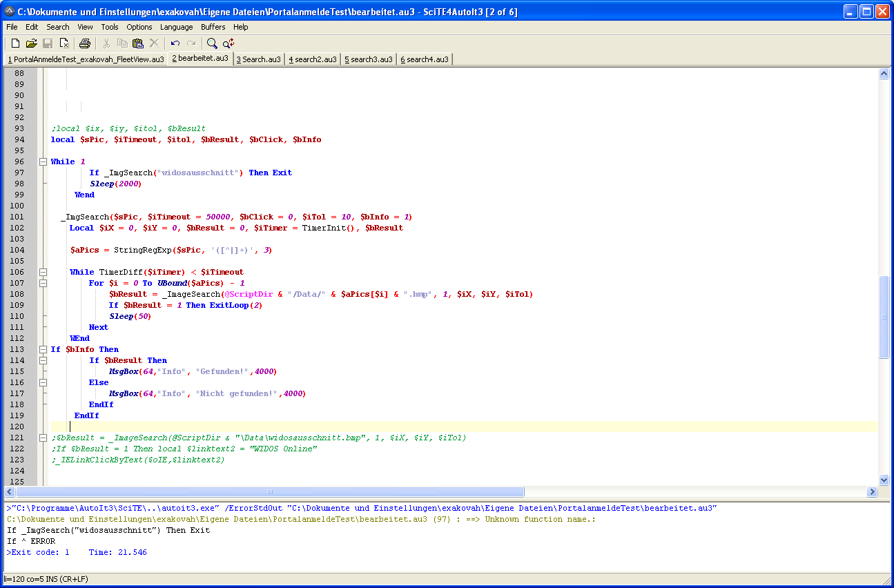Click the Replace toolbar icon
894x588 pixels.
tap(229, 43)
